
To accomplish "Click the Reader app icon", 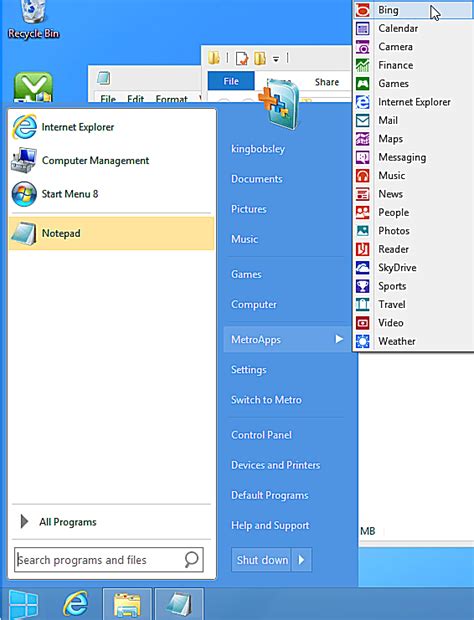I will (x=363, y=249).
